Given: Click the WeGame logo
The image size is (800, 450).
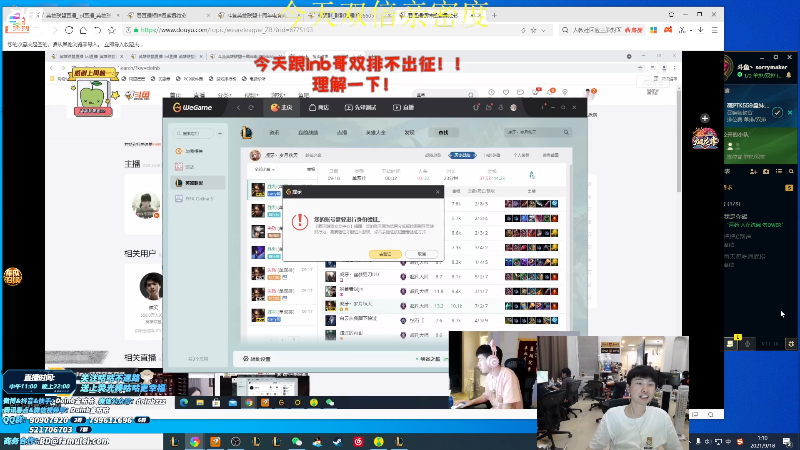Looking at the screenshot, I should click(192, 108).
